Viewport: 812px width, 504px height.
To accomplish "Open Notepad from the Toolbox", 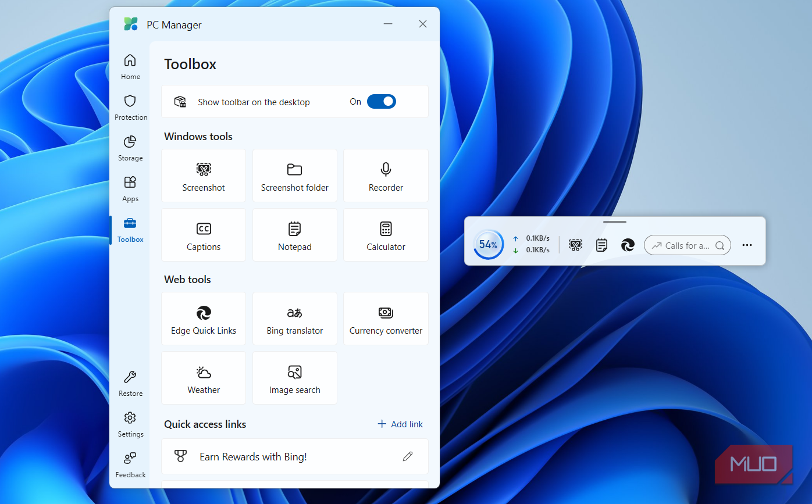I will coord(295,235).
